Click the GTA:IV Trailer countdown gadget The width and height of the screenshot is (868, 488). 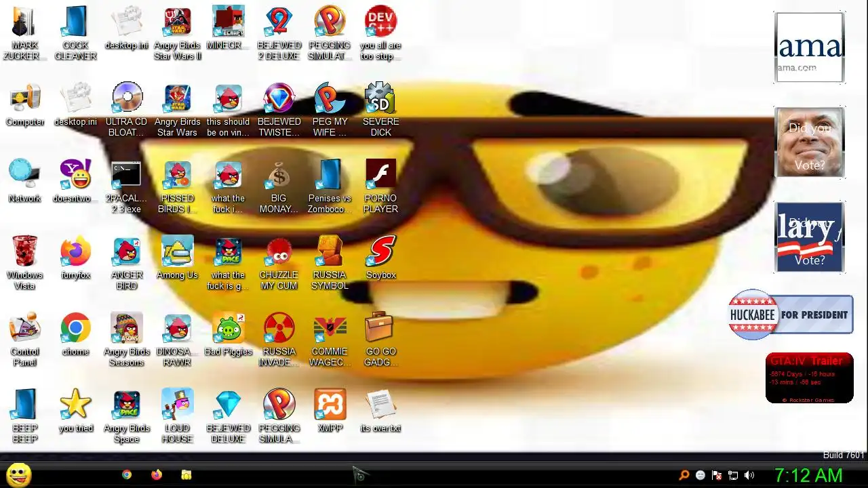pos(809,378)
